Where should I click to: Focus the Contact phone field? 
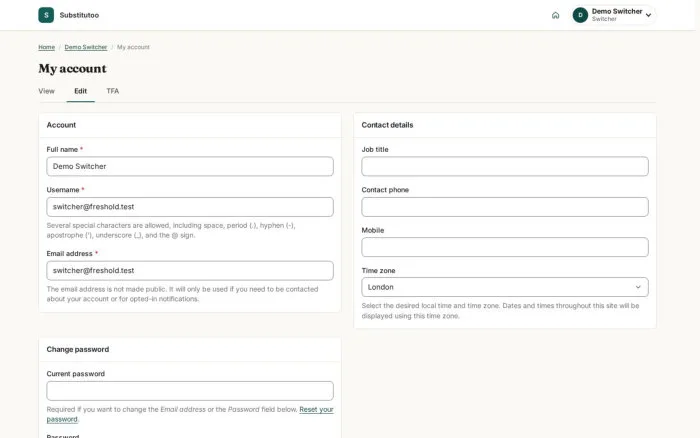tap(505, 207)
